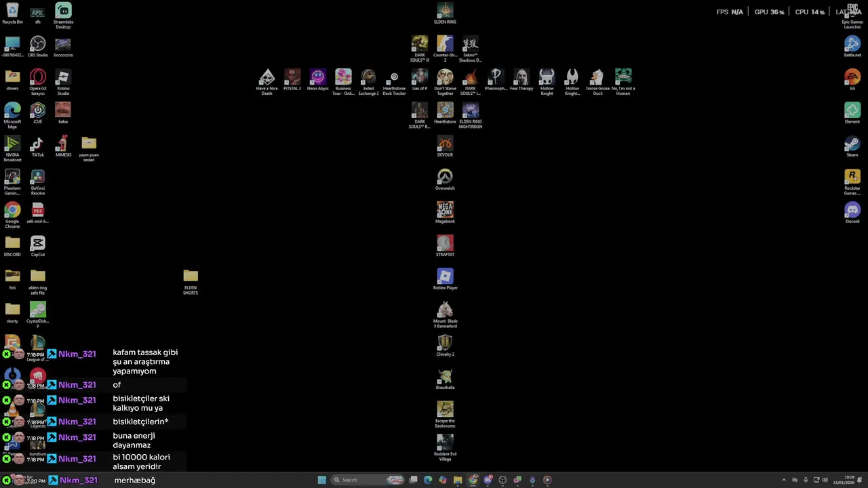Screen dimensions: 868x488
Task: Select the Phasmophobia shortcut
Action: point(496,80)
